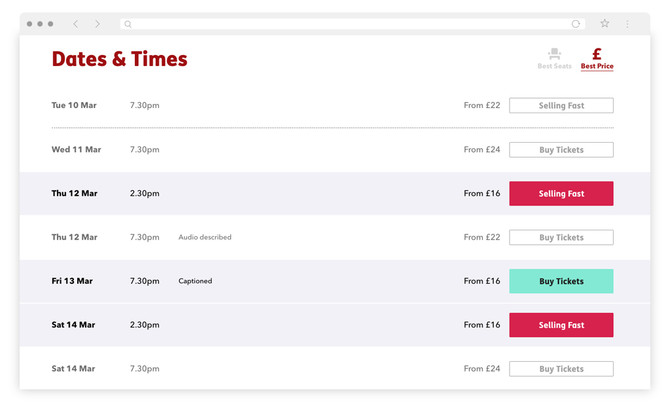Click '7.30pm' time on Tue 10 Mar row
This screenshot has width=670, height=408.
point(144,106)
